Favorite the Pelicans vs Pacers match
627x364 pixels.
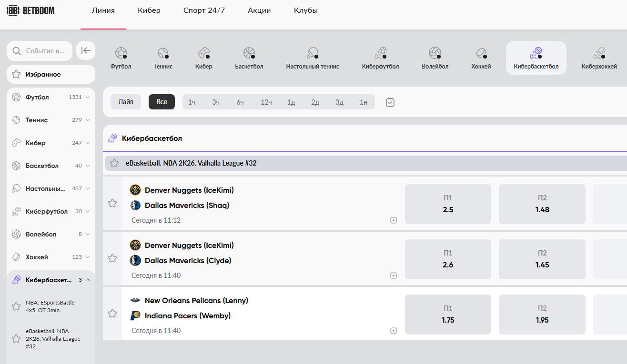(x=112, y=314)
